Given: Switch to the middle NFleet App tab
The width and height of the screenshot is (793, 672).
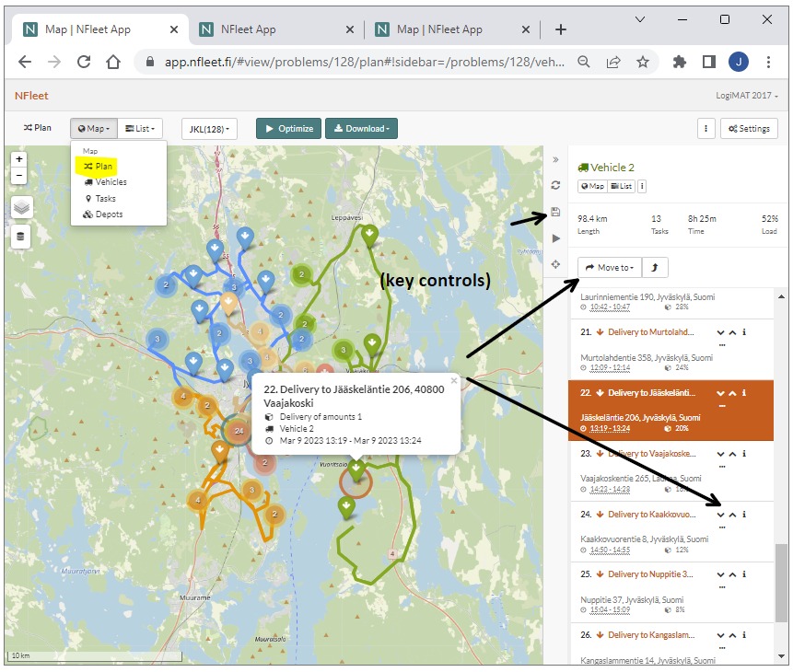Looking at the screenshot, I should pos(276,29).
